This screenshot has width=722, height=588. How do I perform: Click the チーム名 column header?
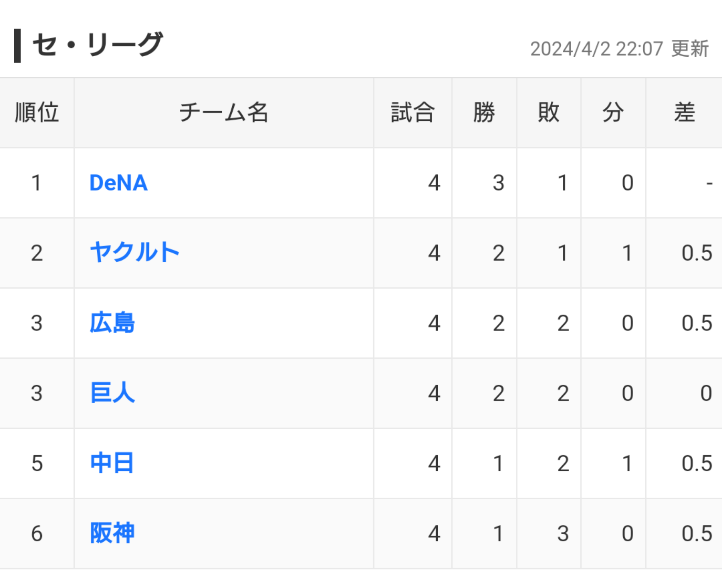tap(224, 113)
